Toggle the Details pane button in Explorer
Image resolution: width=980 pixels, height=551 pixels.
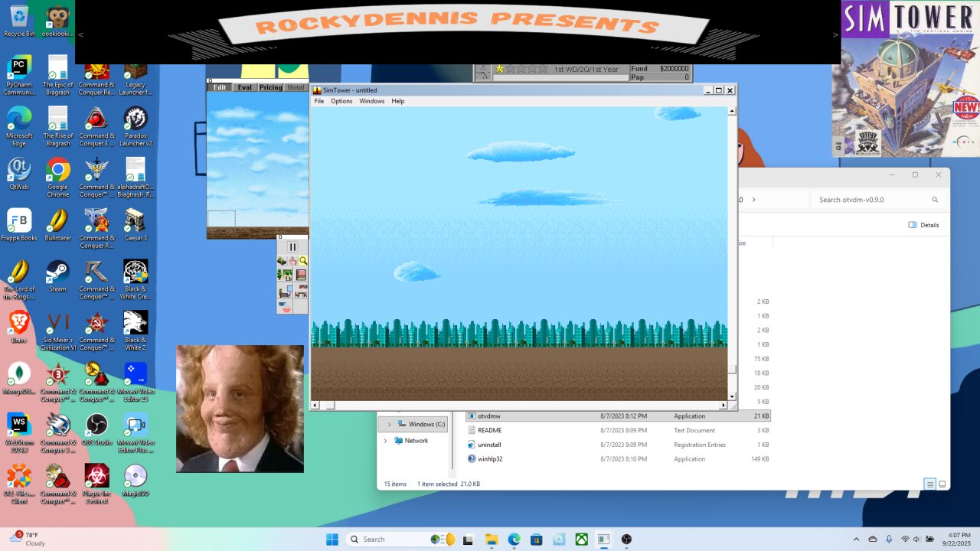pyautogui.click(x=923, y=225)
